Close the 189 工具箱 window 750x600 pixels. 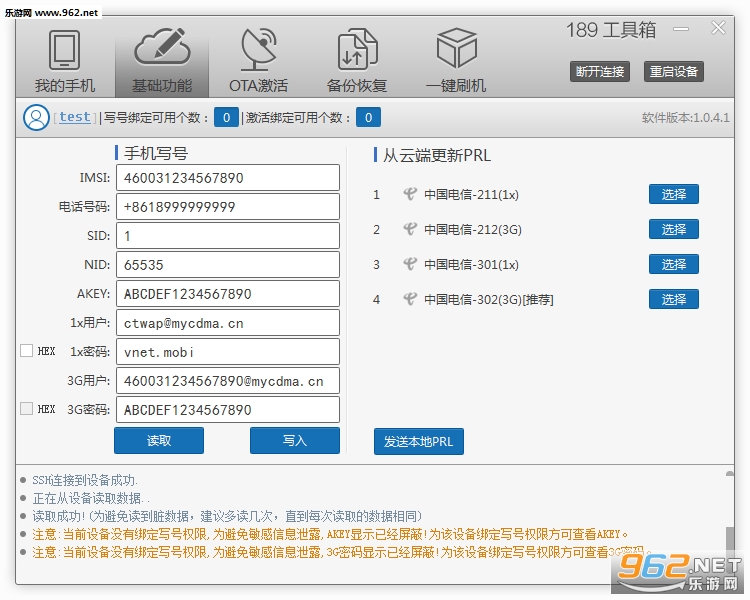coord(717,28)
